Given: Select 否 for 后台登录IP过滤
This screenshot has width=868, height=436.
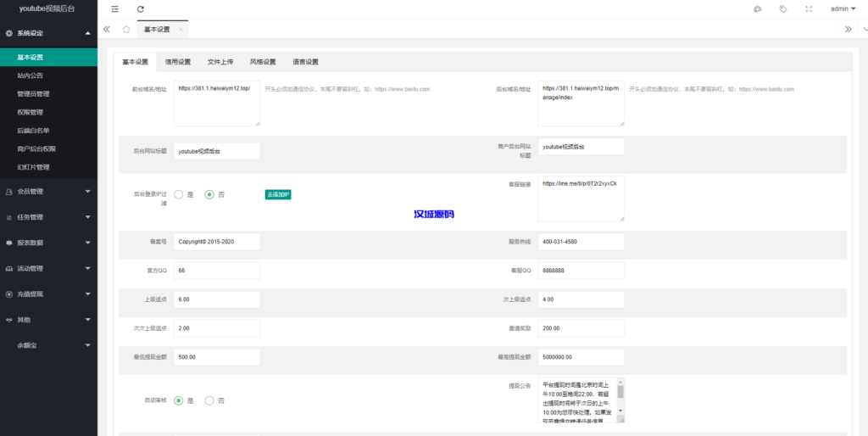Looking at the screenshot, I should [209, 194].
